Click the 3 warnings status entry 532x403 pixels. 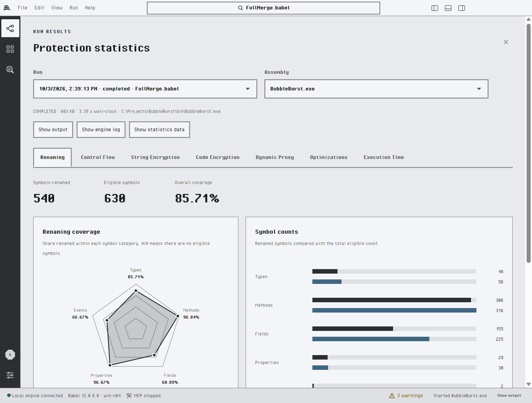[406, 395]
